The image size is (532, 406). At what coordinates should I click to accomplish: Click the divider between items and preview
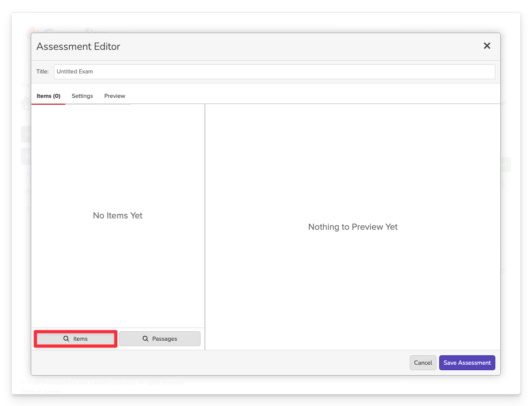[205, 227]
